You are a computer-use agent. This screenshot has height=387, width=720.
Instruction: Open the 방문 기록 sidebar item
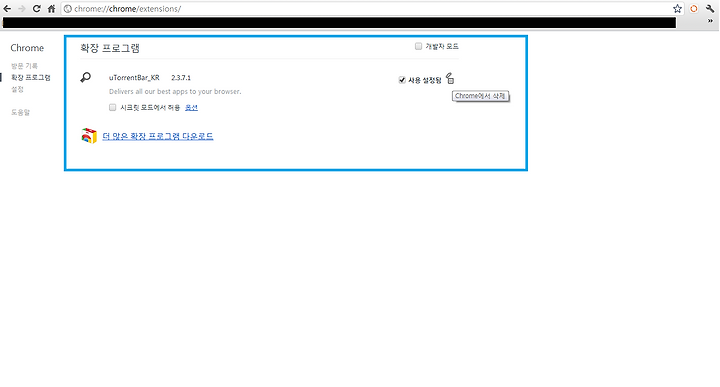pos(24,66)
